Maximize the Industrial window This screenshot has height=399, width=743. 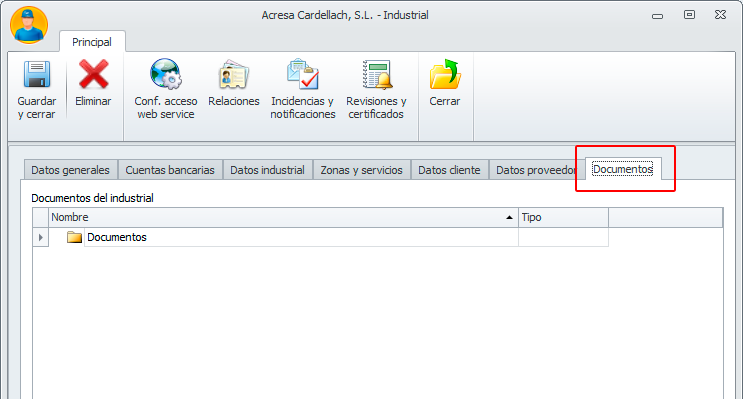[689, 15]
